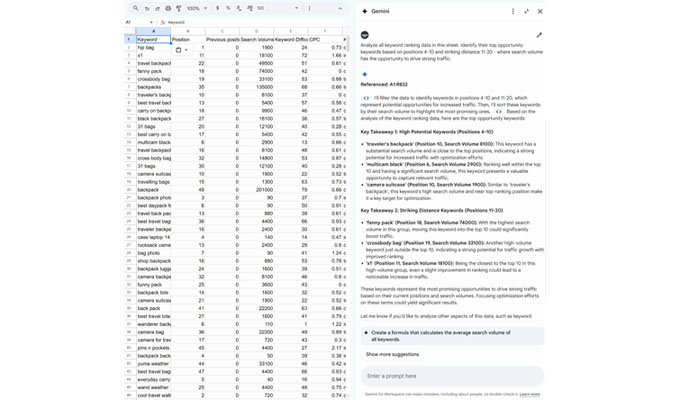Screen dimensions: 700x400
Task: Click the redo arrow in toolbar
Action: click(x=157, y=8)
